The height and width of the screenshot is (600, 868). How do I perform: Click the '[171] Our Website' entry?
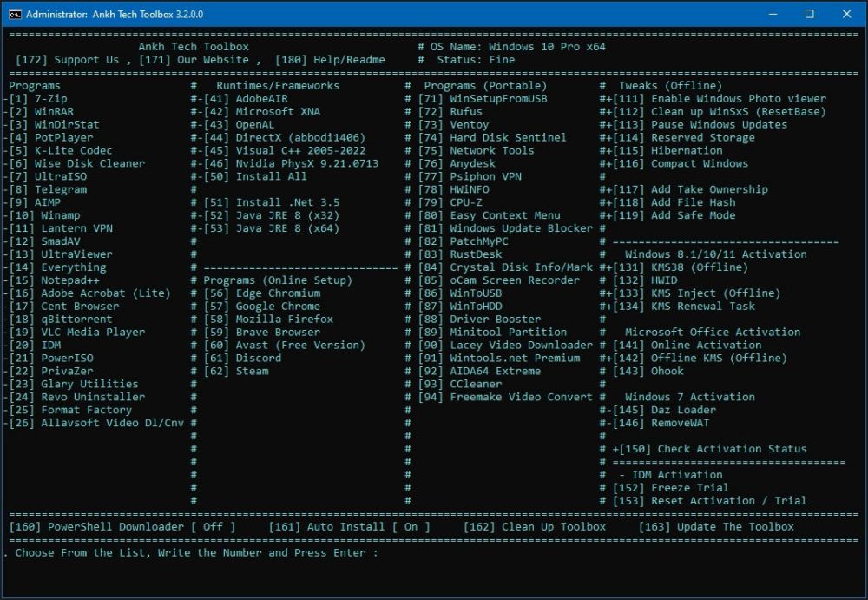point(194,60)
